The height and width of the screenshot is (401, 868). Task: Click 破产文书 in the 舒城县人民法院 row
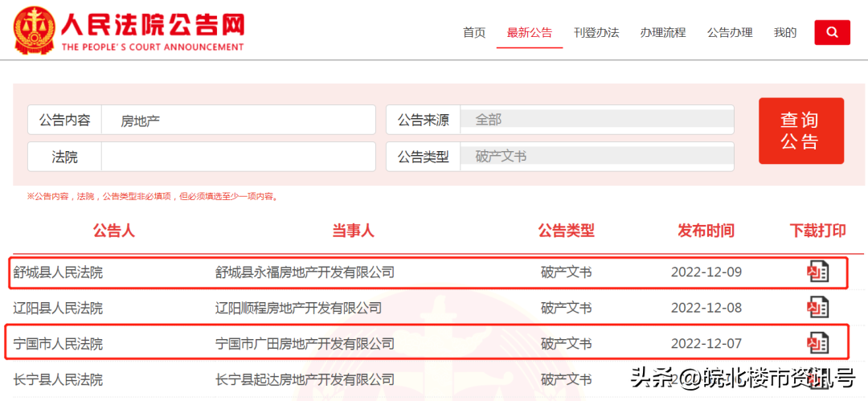[x=567, y=272]
